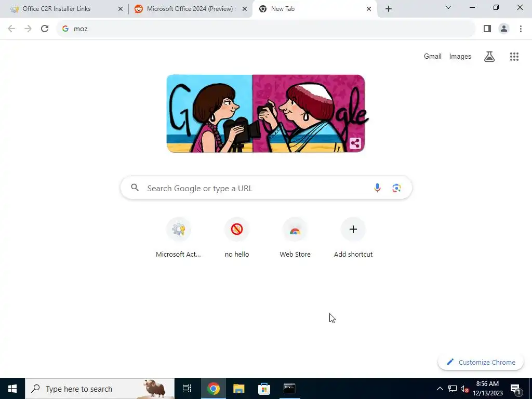Open the network status tray icon
Viewport: 532px width, 399px height.
point(453,389)
